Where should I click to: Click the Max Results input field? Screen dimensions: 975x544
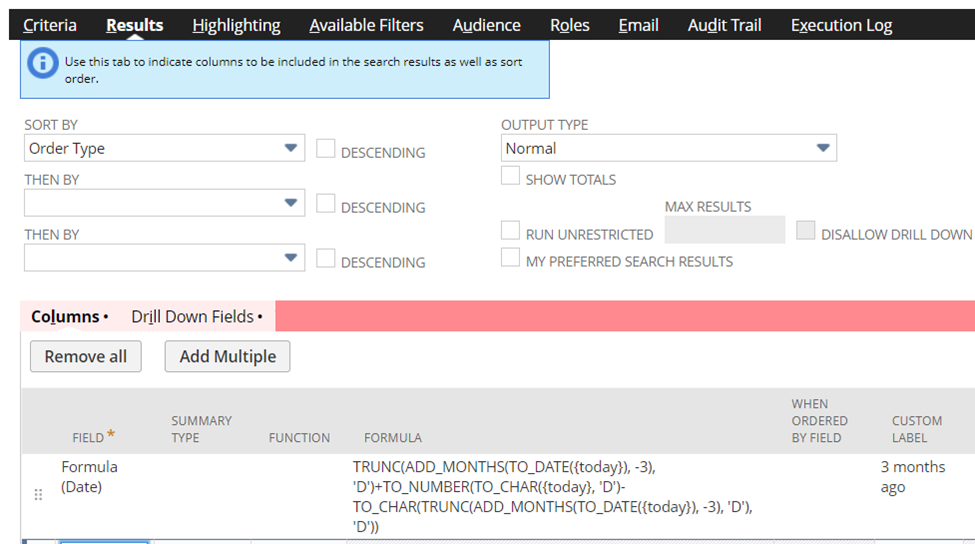[x=724, y=230]
